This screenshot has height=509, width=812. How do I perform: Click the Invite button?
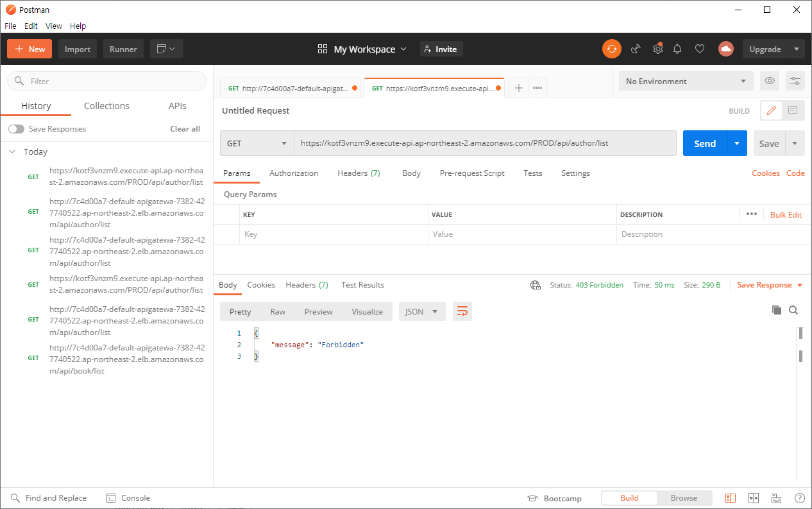441,49
